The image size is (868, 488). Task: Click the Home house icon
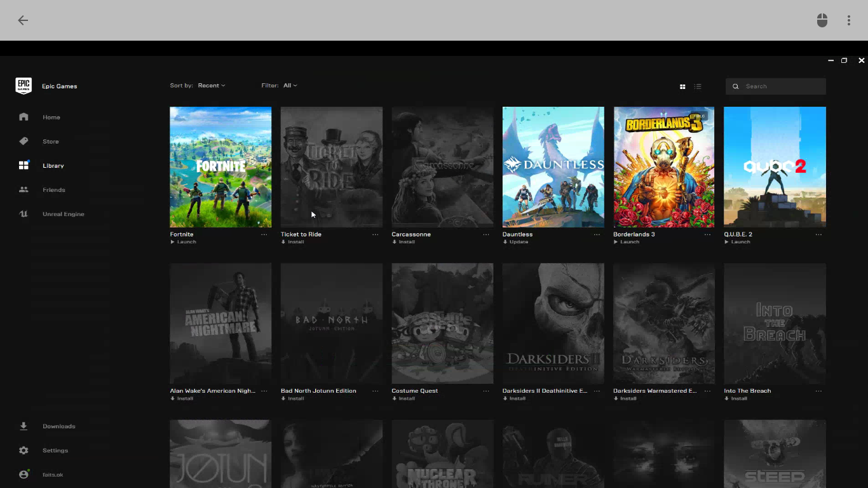(x=24, y=117)
